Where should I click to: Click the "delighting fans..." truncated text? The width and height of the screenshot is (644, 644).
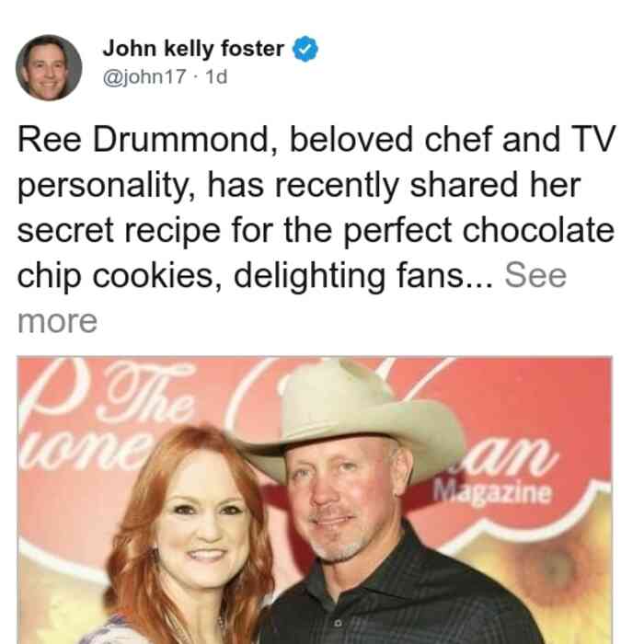point(362,276)
